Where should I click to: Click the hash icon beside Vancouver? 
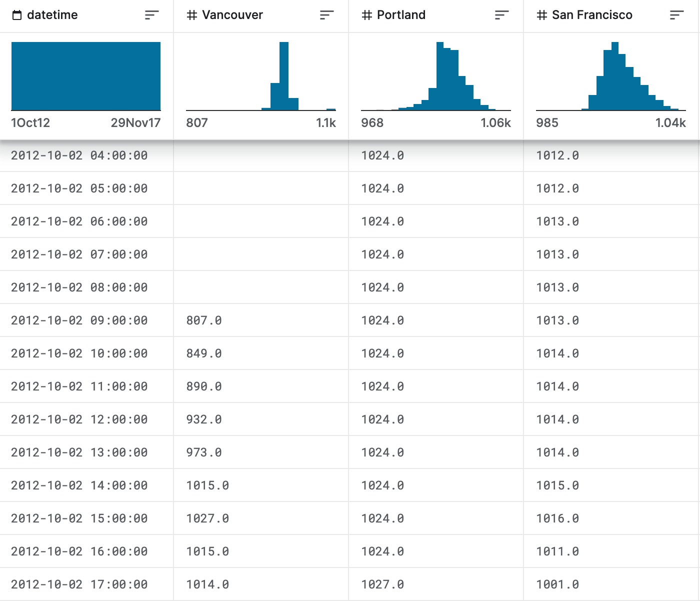pyautogui.click(x=192, y=15)
